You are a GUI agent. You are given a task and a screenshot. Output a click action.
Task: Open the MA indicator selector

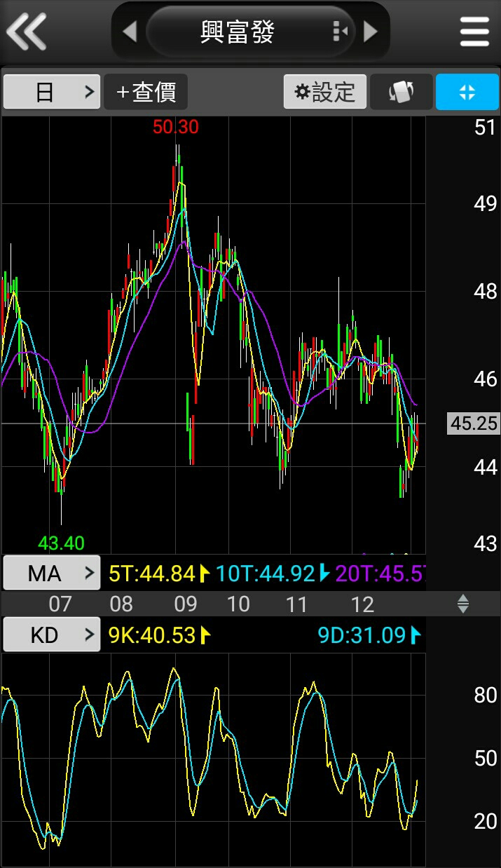click(52, 574)
